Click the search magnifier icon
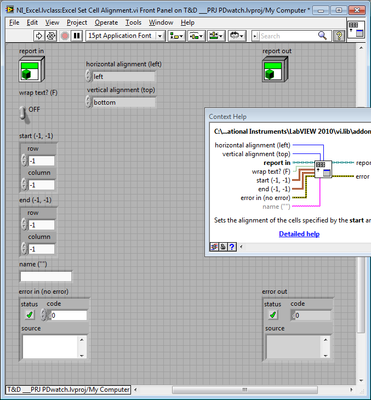The height and width of the screenshot is (400, 371). (x=322, y=35)
